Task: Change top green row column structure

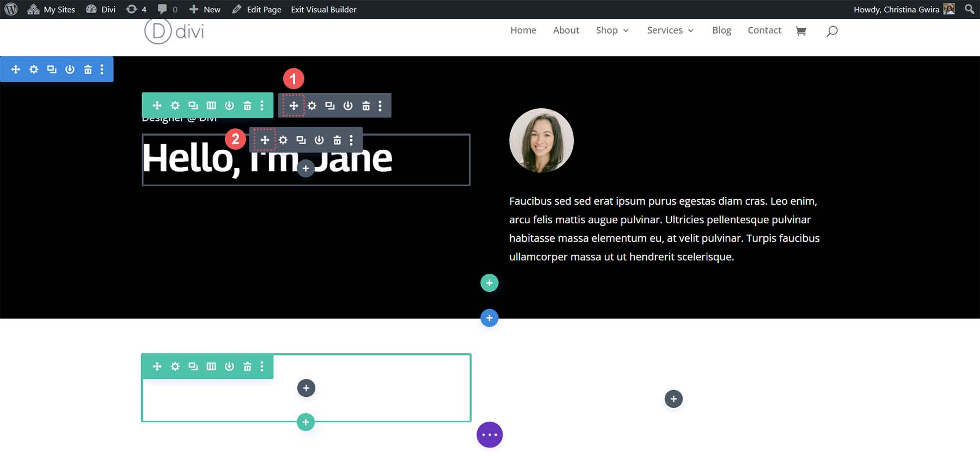Action: pos(211,106)
